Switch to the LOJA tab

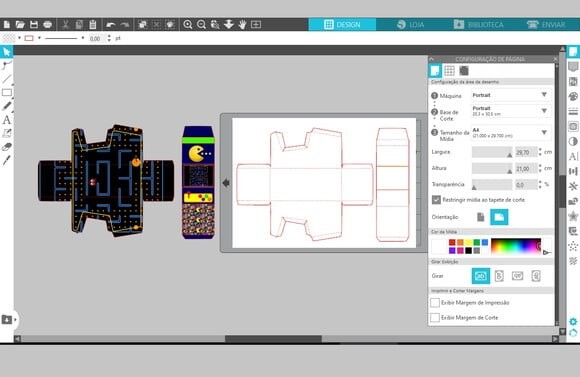click(410, 25)
